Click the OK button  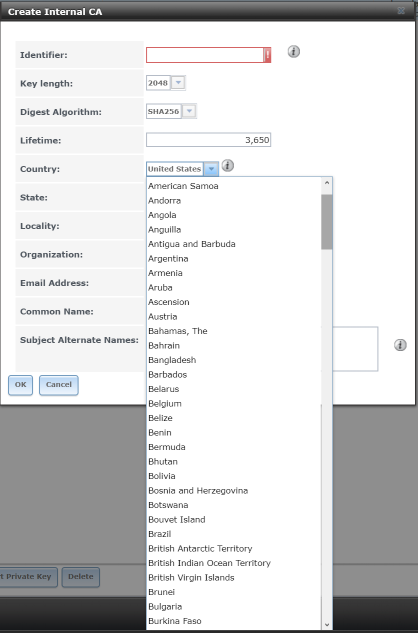pos(21,385)
